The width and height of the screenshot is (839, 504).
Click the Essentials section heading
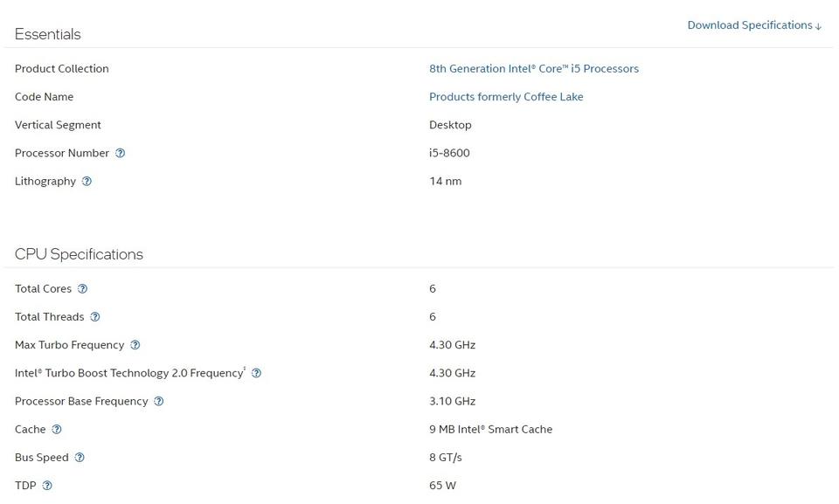point(48,34)
